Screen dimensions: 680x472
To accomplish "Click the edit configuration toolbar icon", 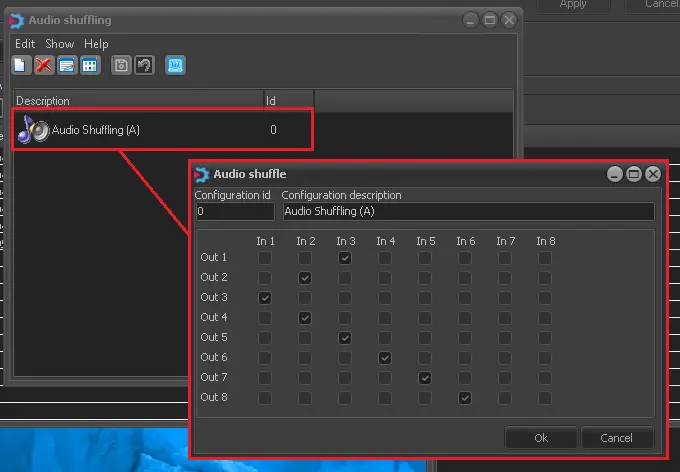I will pyautogui.click(x=67, y=65).
